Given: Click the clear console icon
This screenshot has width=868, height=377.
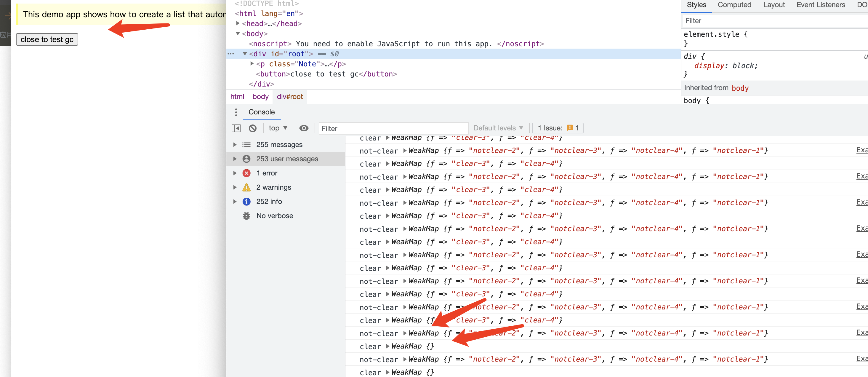Looking at the screenshot, I should point(252,128).
